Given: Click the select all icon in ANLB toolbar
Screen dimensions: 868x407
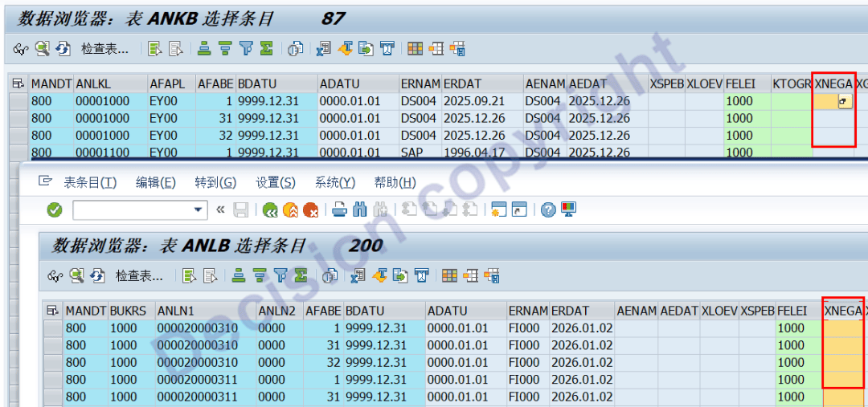Looking at the screenshot, I should [190, 275].
